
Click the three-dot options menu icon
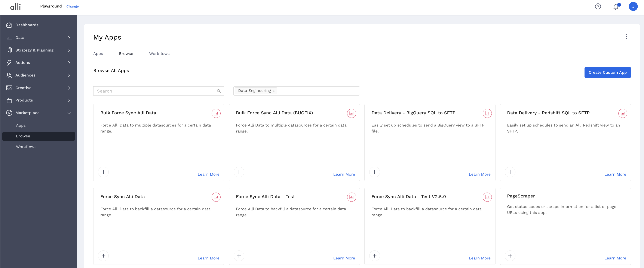[626, 37]
